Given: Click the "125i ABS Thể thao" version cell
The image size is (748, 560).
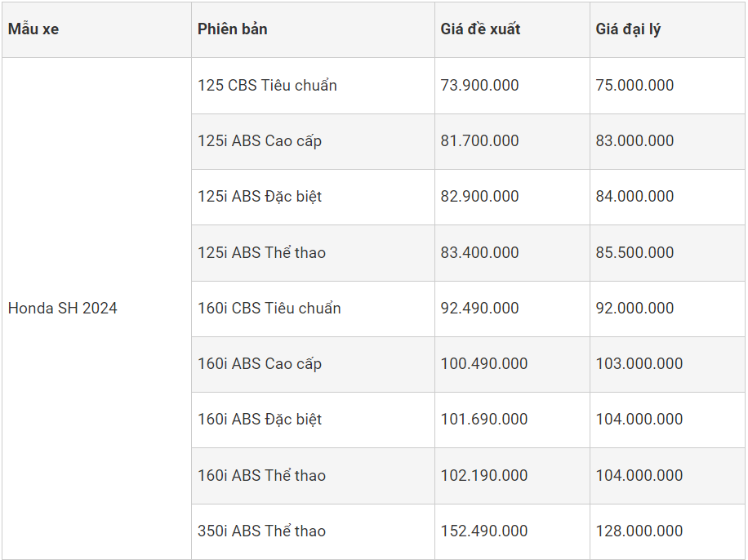Looking at the screenshot, I should point(261,253).
